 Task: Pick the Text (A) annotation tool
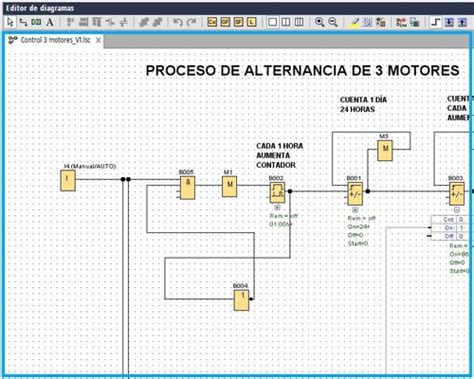[x=50, y=22]
